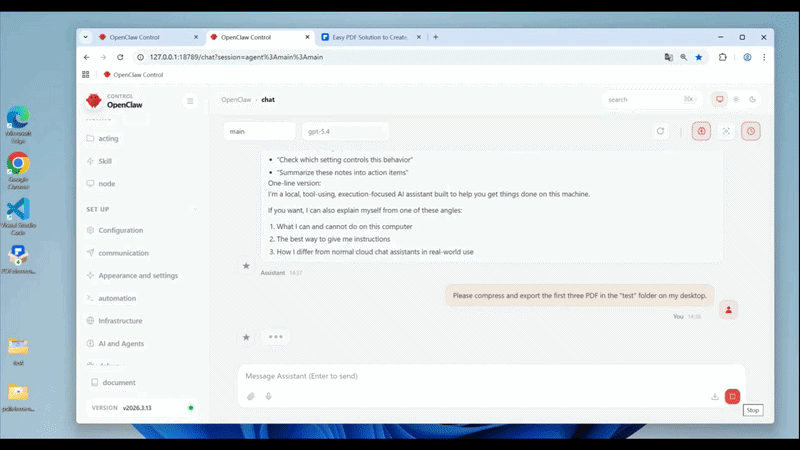The image size is (800, 450).
Task: Open the node sidebar item
Action: (107, 184)
